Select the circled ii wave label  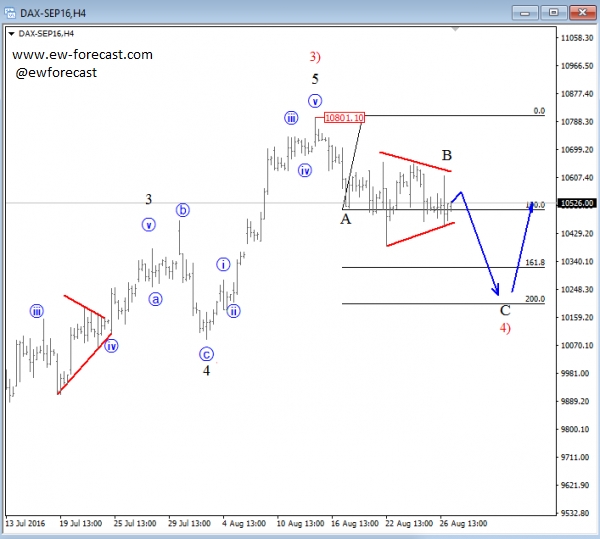coord(233,311)
